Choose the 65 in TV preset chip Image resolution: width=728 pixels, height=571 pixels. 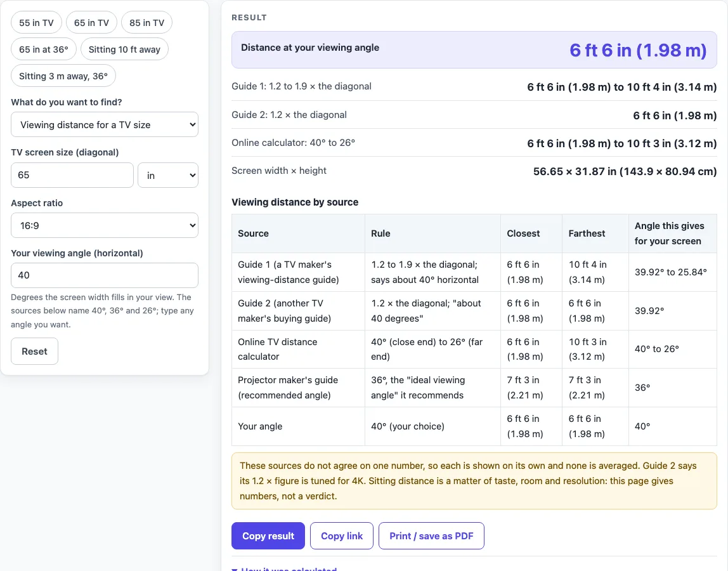(x=91, y=23)
